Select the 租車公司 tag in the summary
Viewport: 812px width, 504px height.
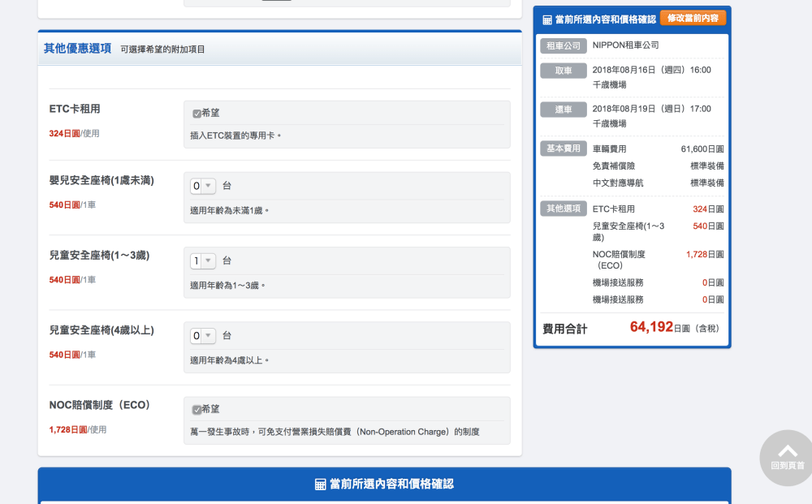click(563, 46)
